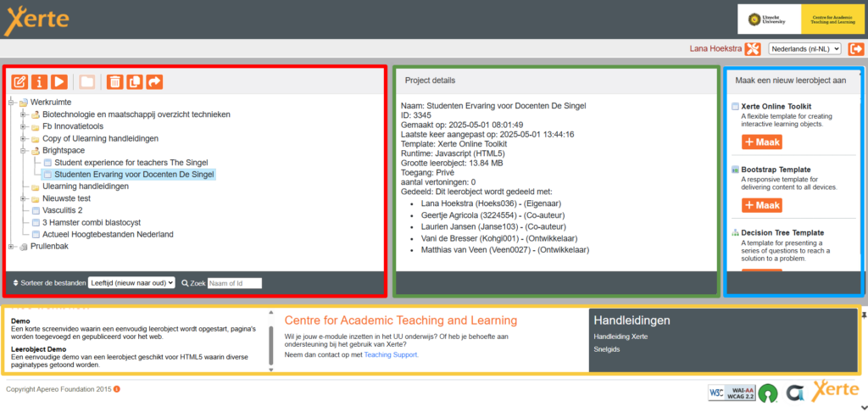Pin the resources panel with pin icon
Image resolution: width=868 pixels, height=412 pixels.
coord(864,315)
